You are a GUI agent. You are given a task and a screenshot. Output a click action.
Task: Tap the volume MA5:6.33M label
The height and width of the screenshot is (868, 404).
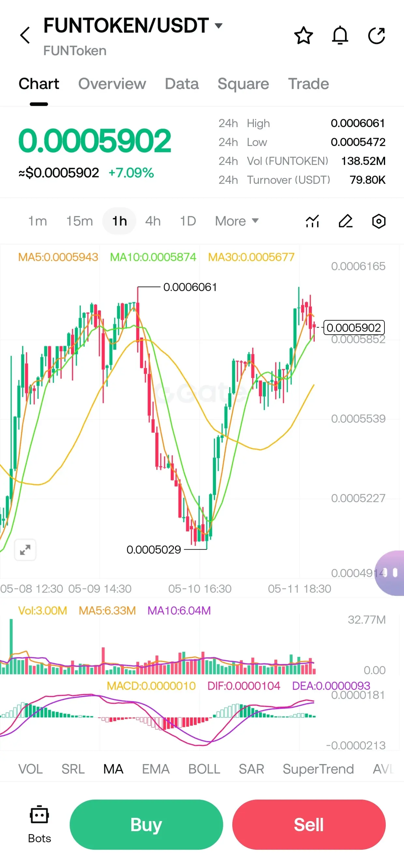point(107,611)
